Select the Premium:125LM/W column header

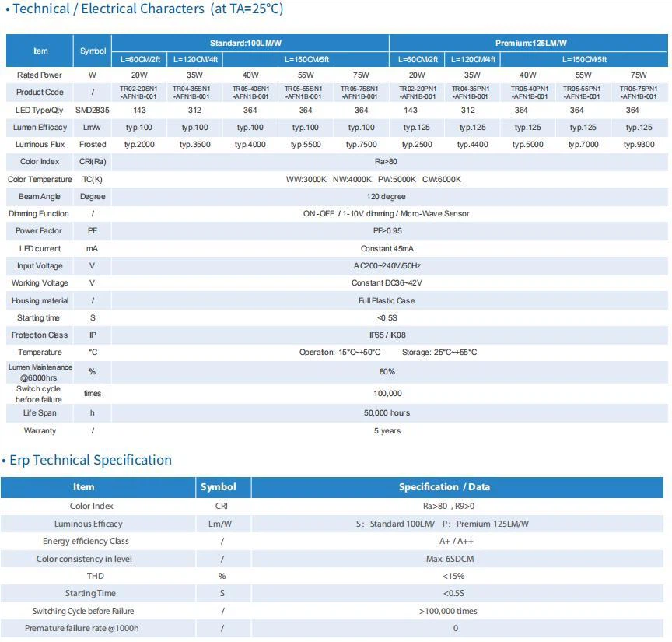[x=531, y=43]
